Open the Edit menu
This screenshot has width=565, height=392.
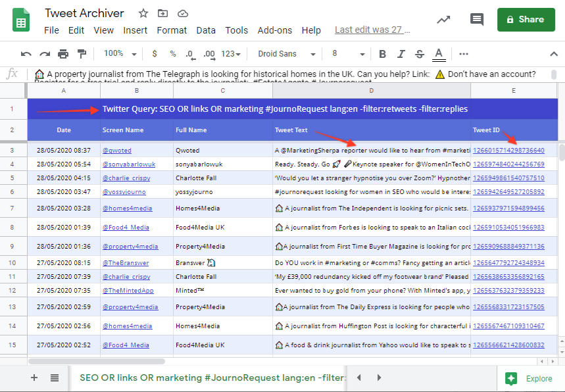(x=76, y=30)
